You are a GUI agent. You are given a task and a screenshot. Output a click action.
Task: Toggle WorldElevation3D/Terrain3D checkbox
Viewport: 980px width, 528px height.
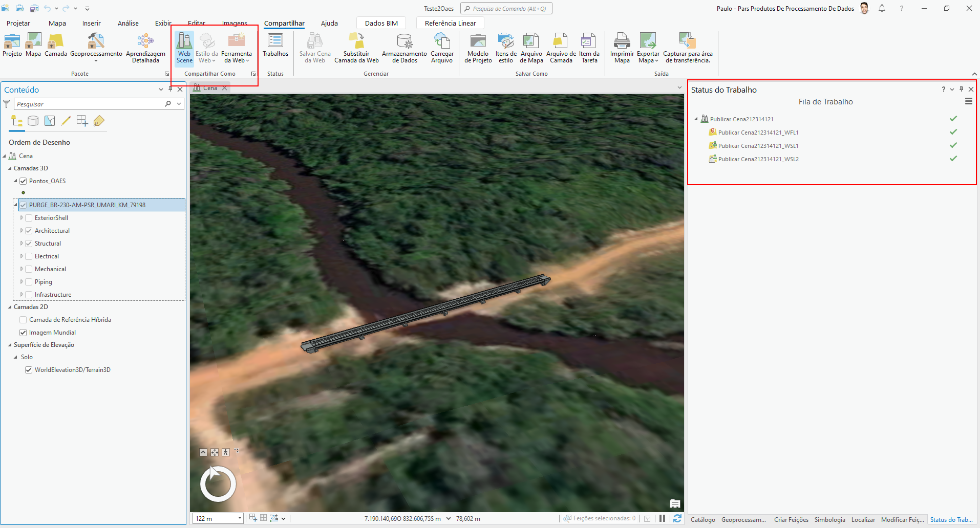pos(29,370)
